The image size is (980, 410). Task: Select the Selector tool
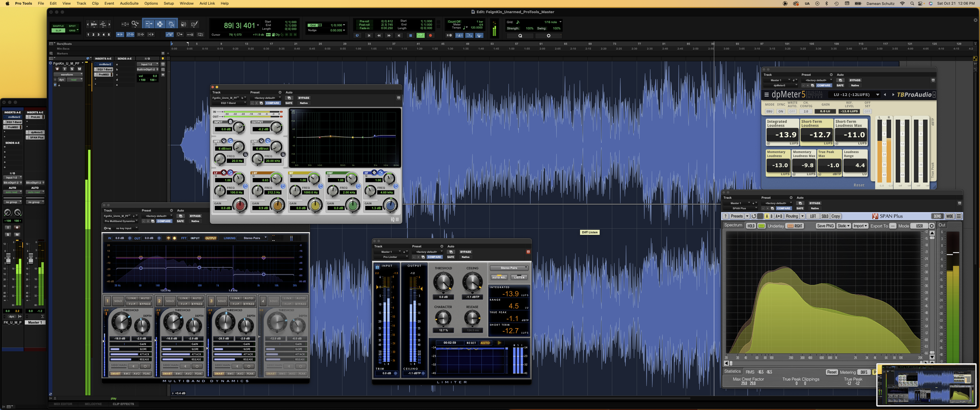(160, 24)
